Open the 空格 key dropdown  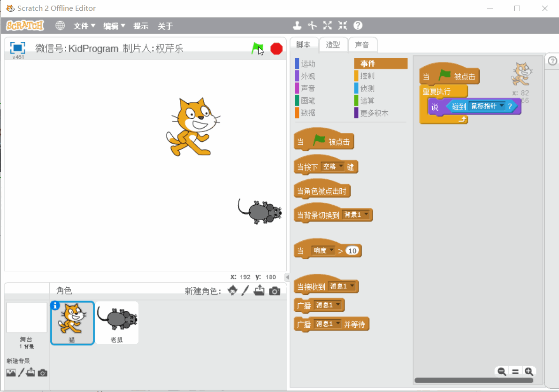click(333, 167)
